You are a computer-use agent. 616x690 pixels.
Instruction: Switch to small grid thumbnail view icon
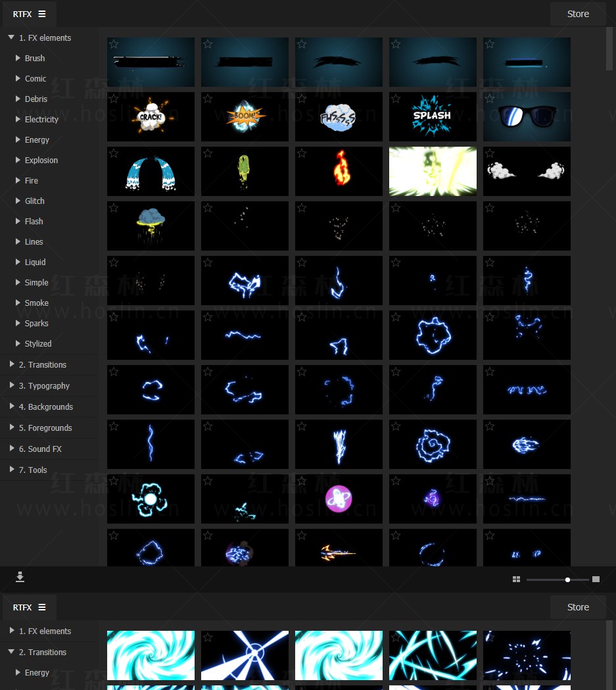pyautogui.click(x=516, y=579)
